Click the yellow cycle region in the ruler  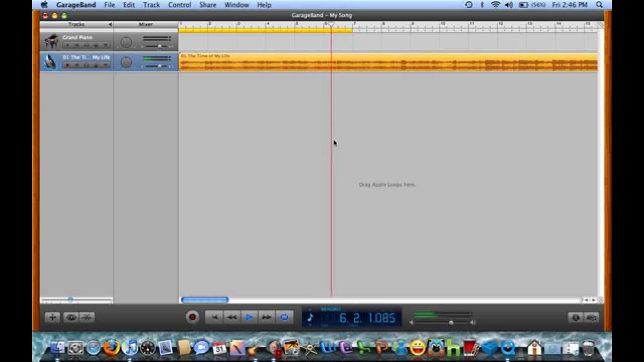pos(266,30)
